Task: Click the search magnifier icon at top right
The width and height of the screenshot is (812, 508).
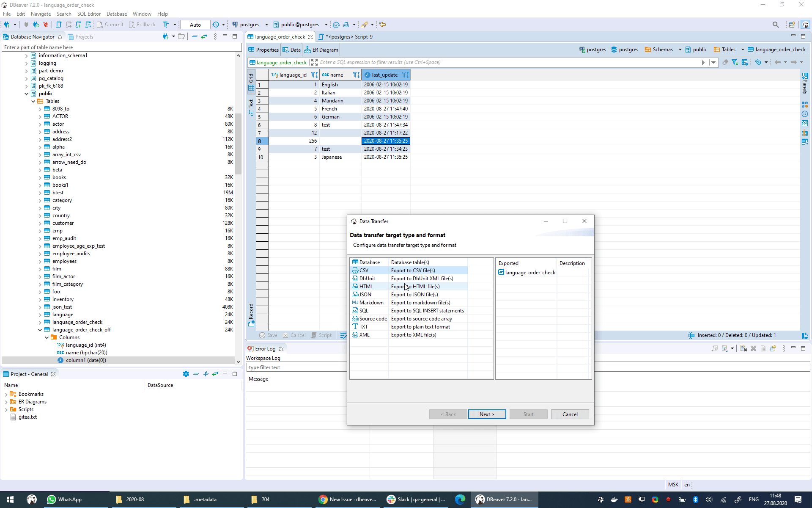Action: [x=776, y=25]
